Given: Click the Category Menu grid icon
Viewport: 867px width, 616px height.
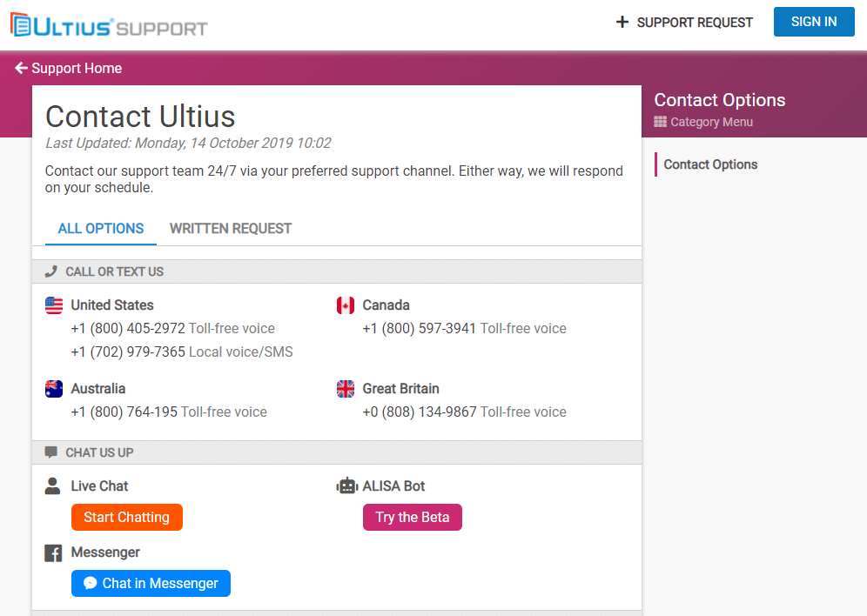Looking at the screenshot, I should tap(660, 122).
